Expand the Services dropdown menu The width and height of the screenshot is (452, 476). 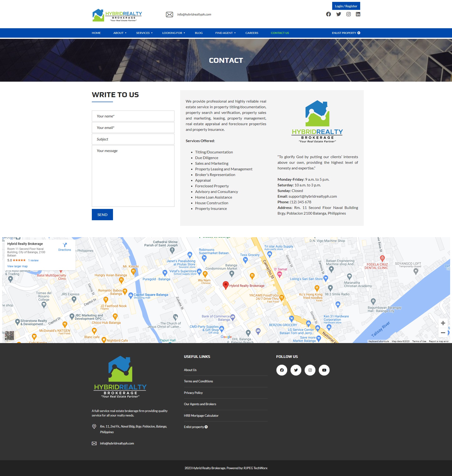click(144, 33)
